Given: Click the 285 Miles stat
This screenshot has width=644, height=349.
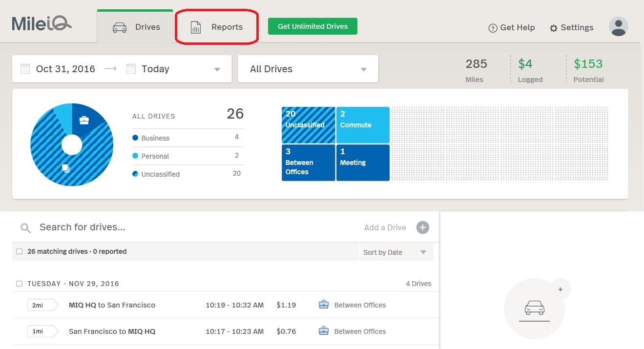Looking at the screenshot, I should (x=476, y=70).
